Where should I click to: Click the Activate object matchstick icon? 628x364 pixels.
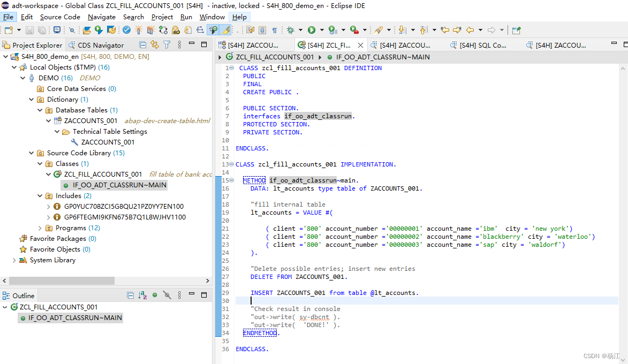click(139, 30)
